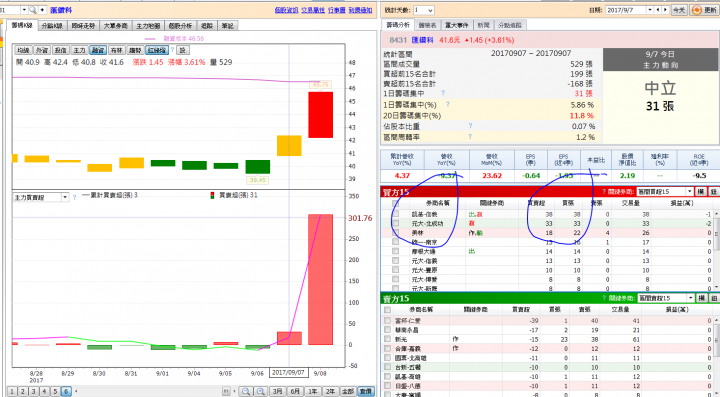The height and width of the screenshot is (397, 720).
Task: Click the blue 匯鑽科 stock name in summary header
Action: [422, 40]
